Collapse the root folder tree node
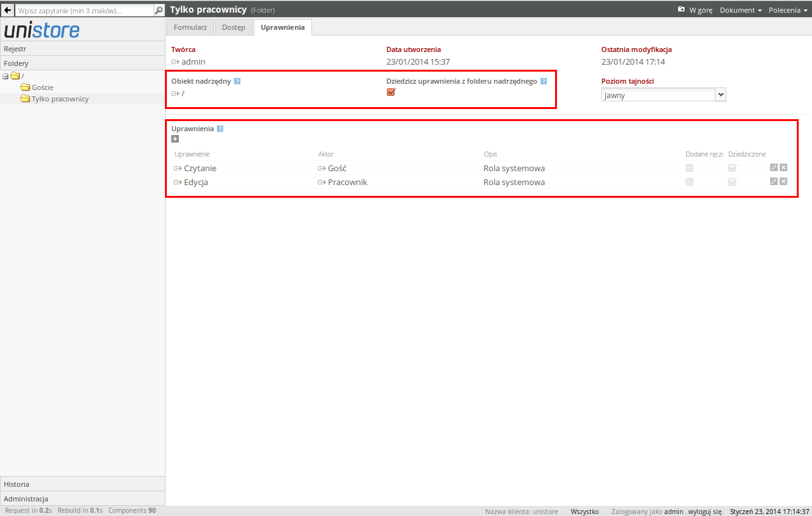This screenshot has height=516, width=812. (x=6, y=76)
